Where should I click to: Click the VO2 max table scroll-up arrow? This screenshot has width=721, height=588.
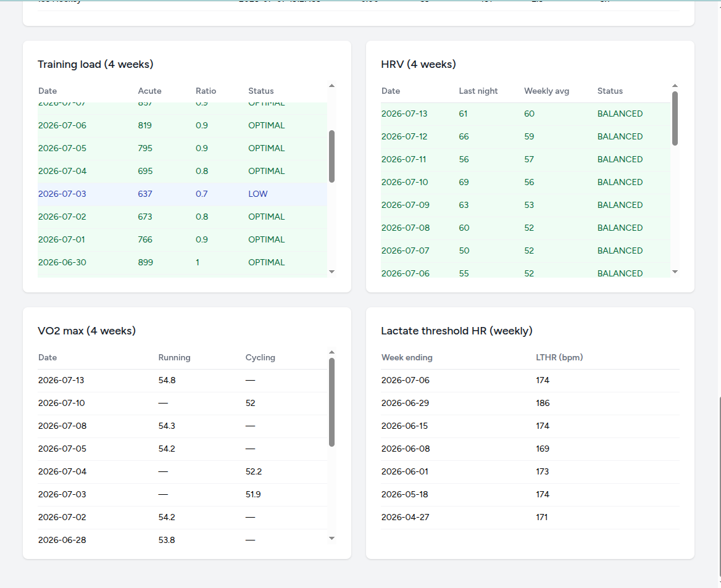click(x=331, y=352)
